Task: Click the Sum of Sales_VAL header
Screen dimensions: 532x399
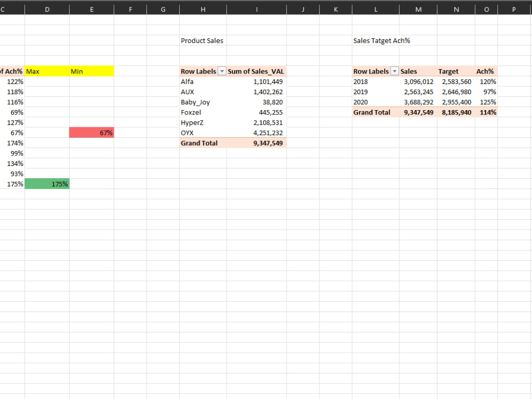Action: (x=256, y=71)
